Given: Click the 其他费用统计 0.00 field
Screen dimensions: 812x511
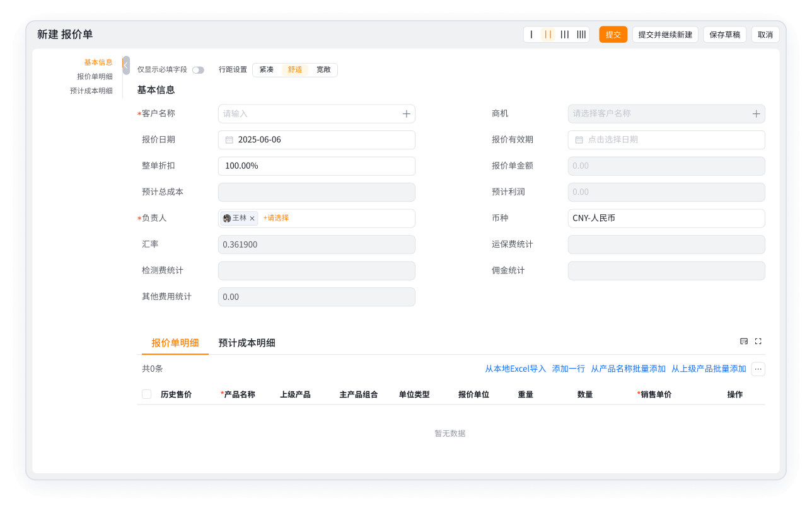Looking at the screenshot, I should (x=316, y=297).
